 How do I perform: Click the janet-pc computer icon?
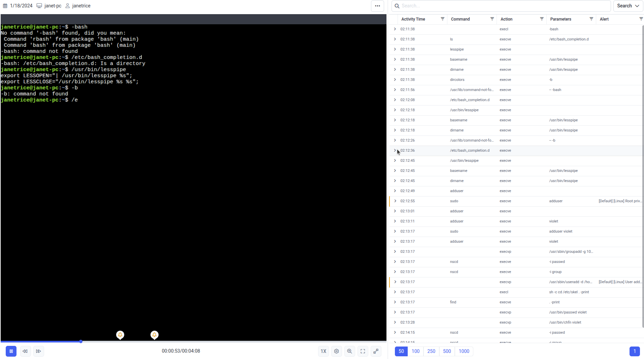(x=39, y=6)
